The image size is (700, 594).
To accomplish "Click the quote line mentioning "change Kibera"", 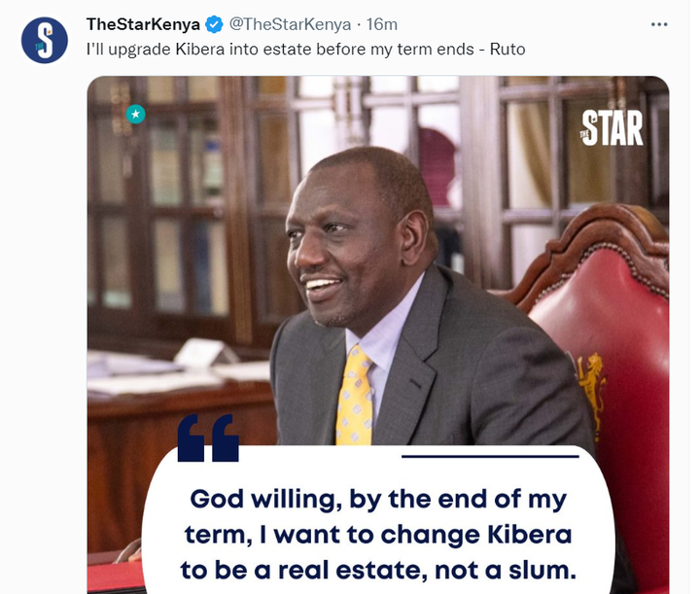I will [378, 535].
